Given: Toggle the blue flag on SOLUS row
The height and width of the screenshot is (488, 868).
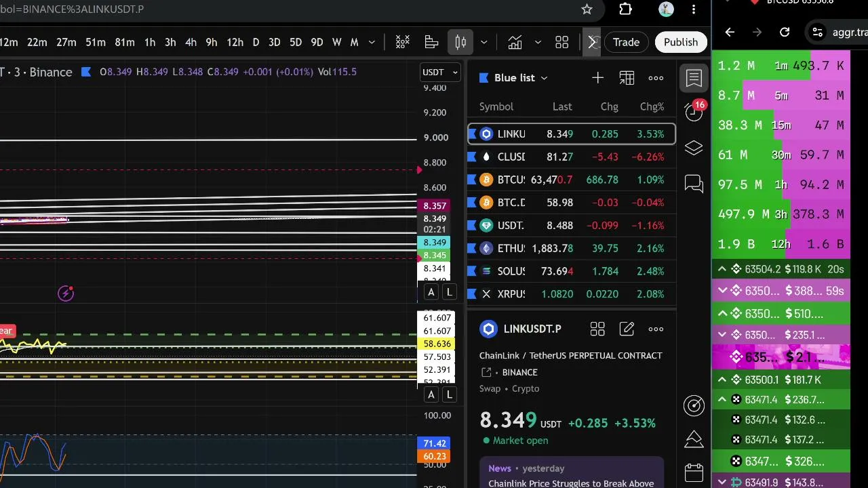Looking at the screenshot, I should click(x=473, y=271).
